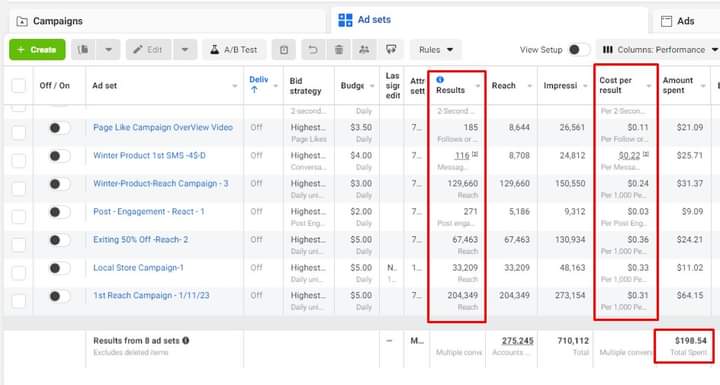
Task: Click the Campaigns folder icon
Action: pos(22,21)
